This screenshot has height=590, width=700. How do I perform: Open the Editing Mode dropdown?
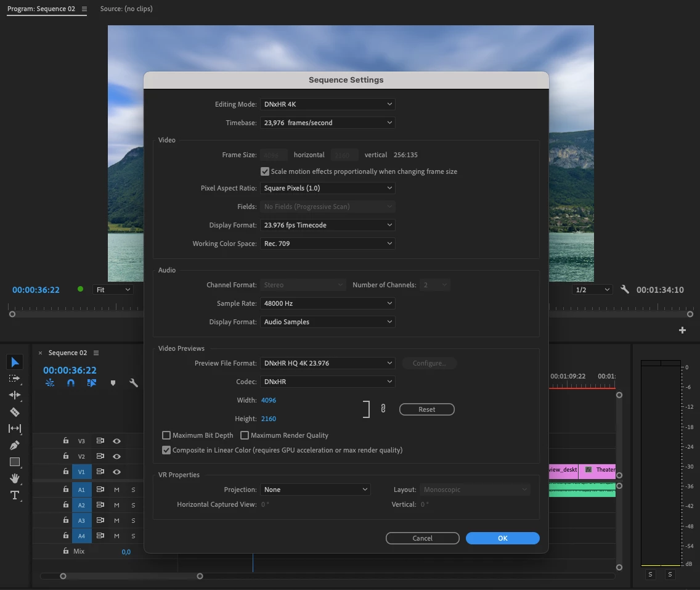tap(328, 104)
